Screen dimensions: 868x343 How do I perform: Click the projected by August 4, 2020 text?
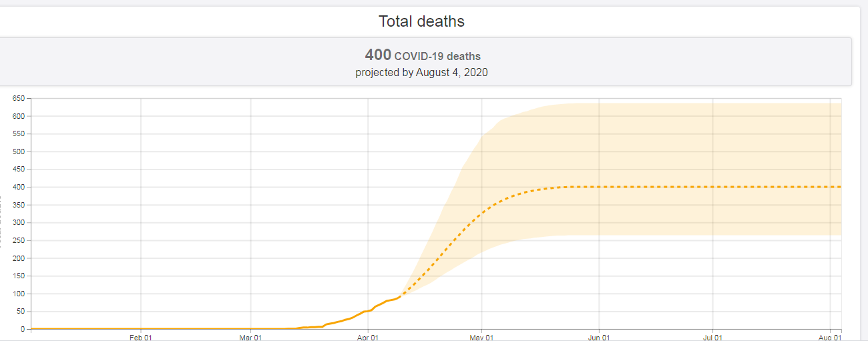(421, 72)
